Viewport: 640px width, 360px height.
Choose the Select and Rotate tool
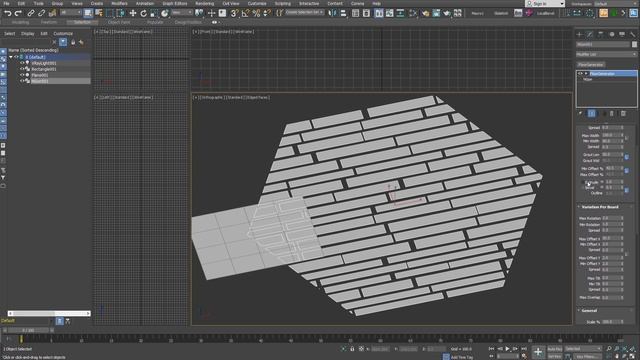click(x=143, y=13)
